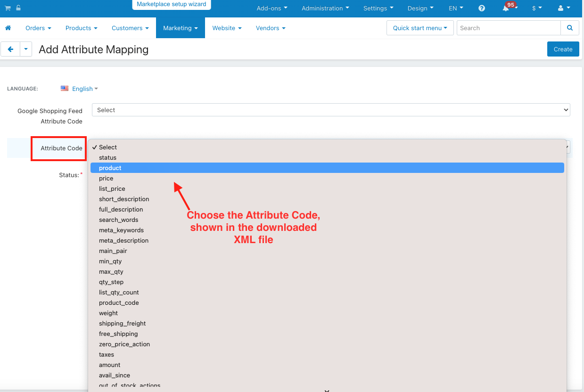Open the Add-ons menu
Image resolution: width=584 pixels, height=392 pixels.
point(272,8)
